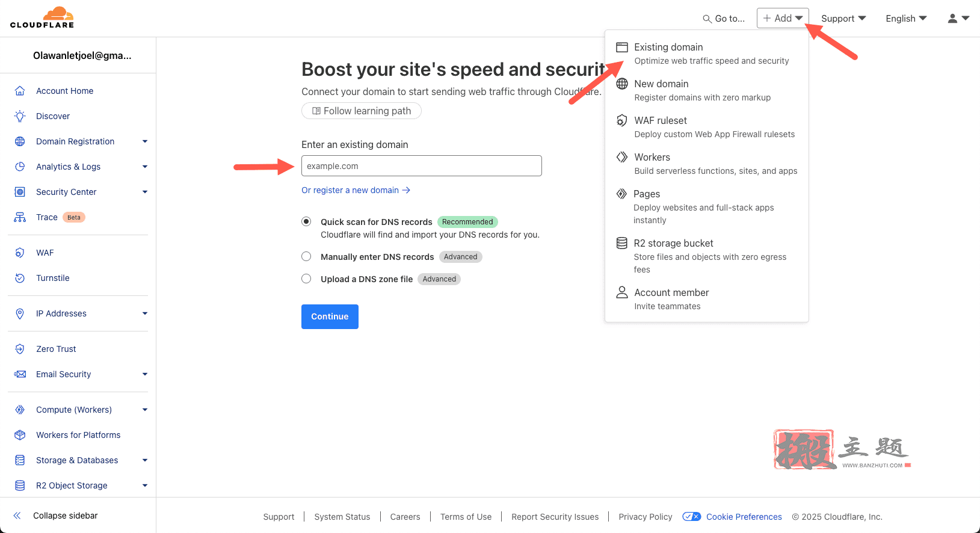Image resolution: width=980 pixels, height=533 pixels.
Task: Choose R2 storage bucket from Add menu
Action: pyautogui.click(x=706, y=256)
